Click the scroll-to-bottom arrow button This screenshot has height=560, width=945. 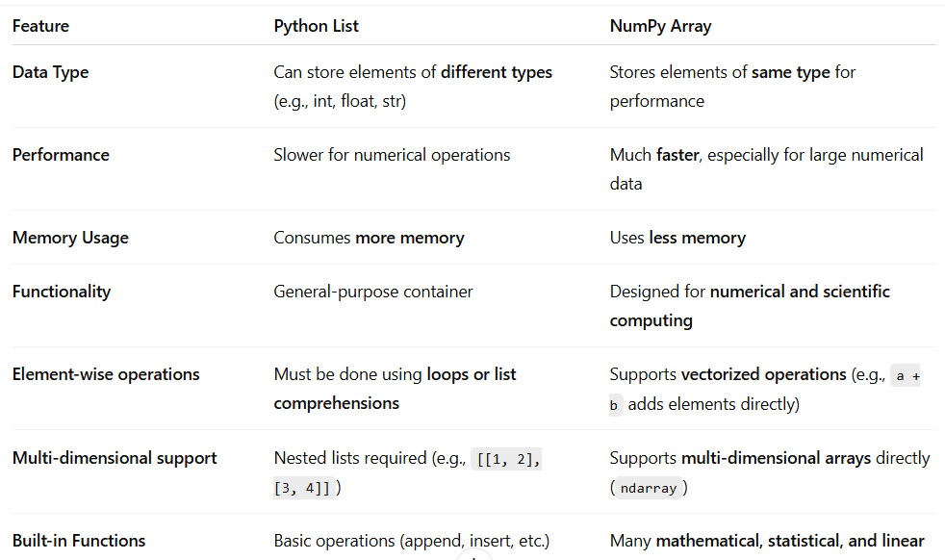[x=472, y=556]
